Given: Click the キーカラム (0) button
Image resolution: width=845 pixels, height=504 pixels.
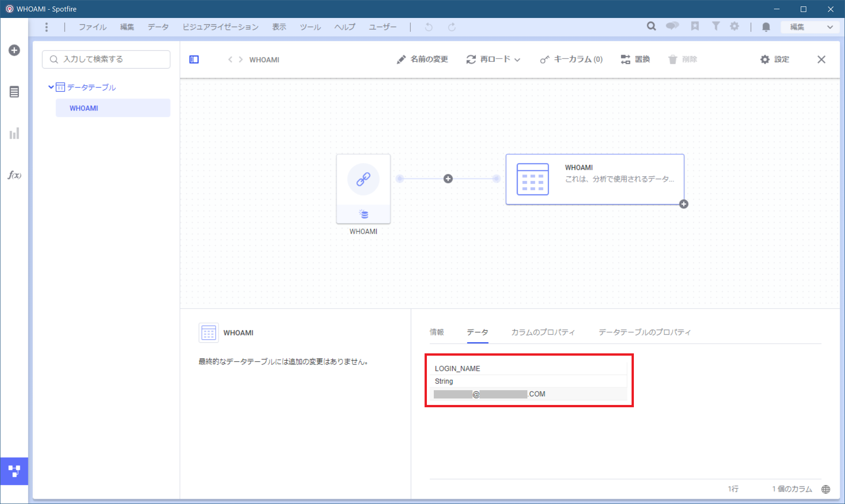Looking at the screenshot, I should point(571,59).
